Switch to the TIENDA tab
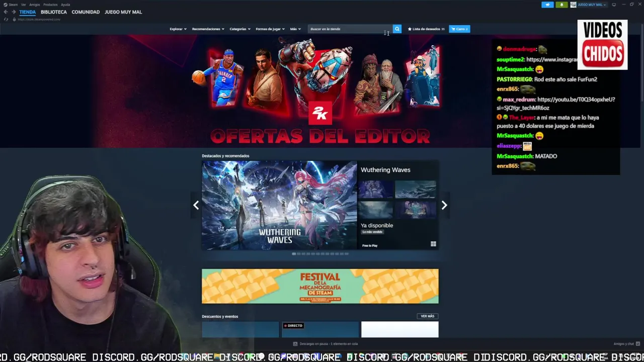This screenshot has width=644, height=362. [x=28, y=12]
